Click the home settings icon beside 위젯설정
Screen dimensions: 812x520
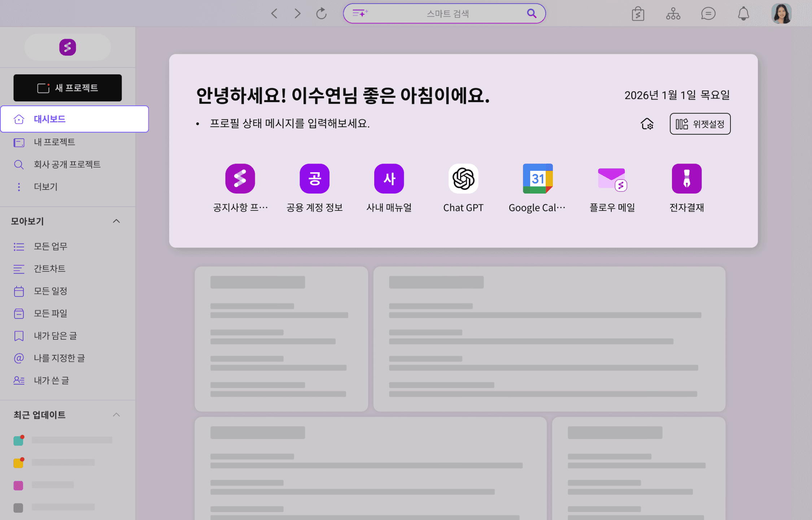(x=647, y=124)
